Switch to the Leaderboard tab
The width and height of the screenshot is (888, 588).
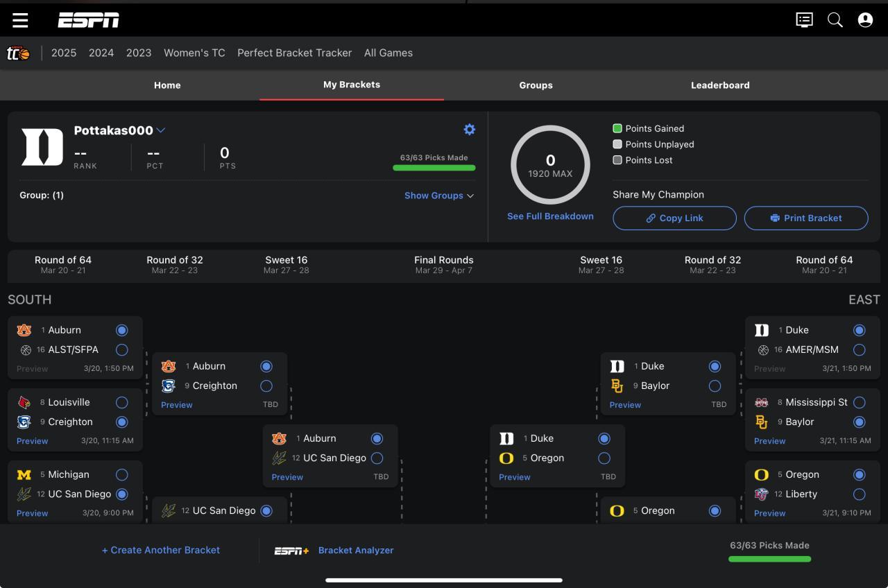point(719,85)
